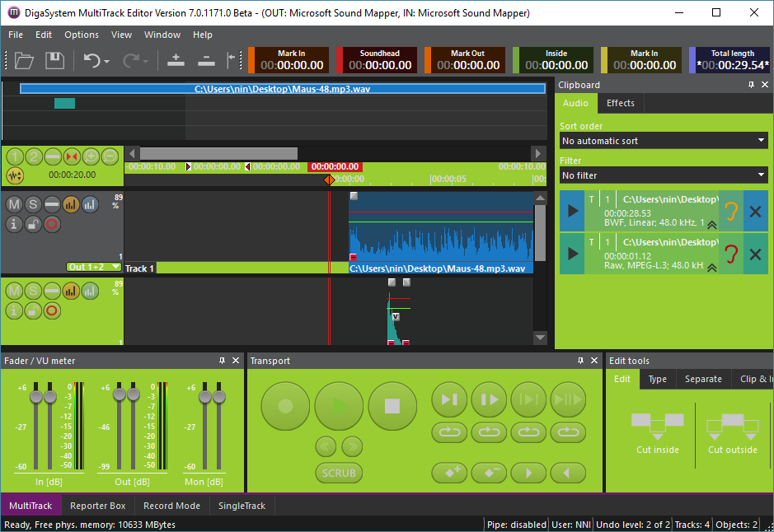Image resolution: width=774 pixels, height=532 pixels.
Task: Click the left In [dB] fader handle
Action: pos(35,397)
